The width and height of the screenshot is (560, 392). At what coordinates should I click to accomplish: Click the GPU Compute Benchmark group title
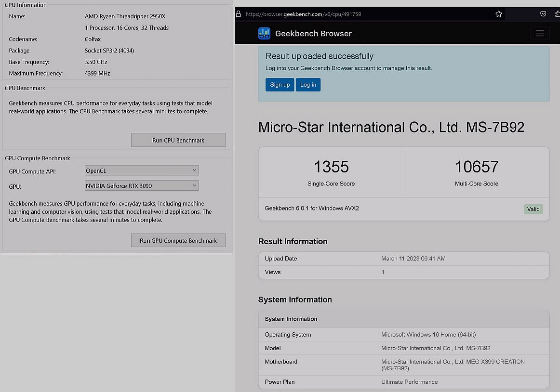[x=38, y=158]
